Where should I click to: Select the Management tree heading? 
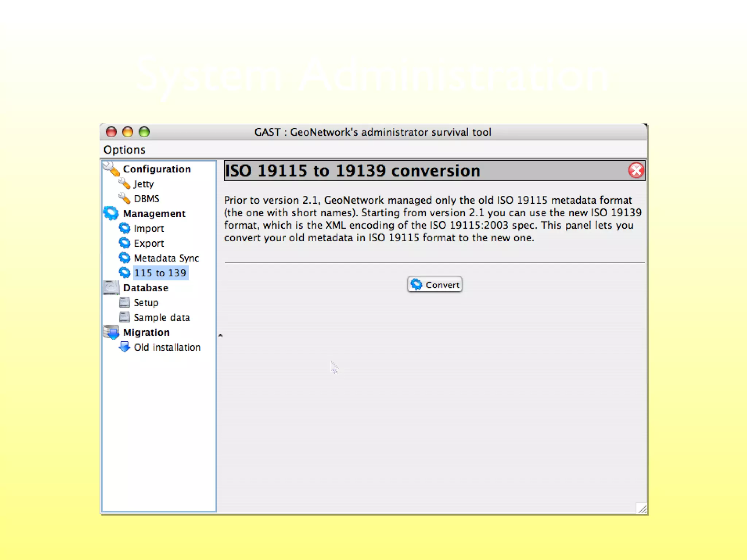coord(154,214)
